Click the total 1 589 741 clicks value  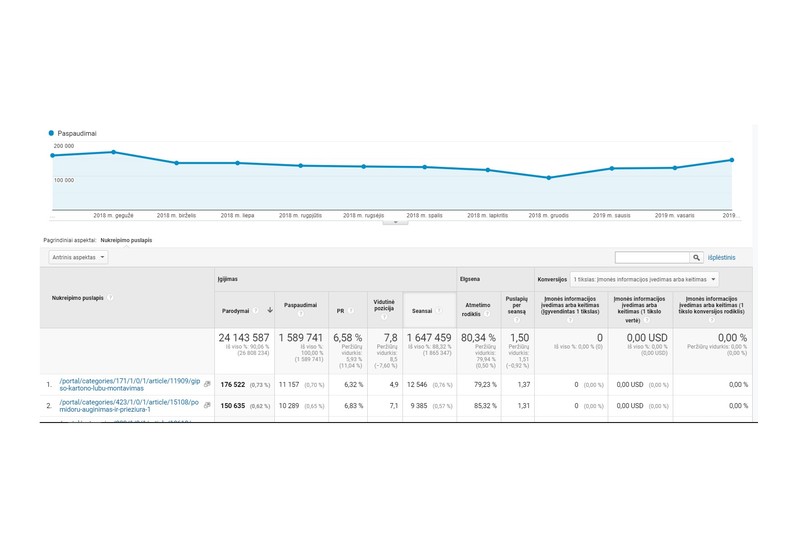click(x=301, y=338)
